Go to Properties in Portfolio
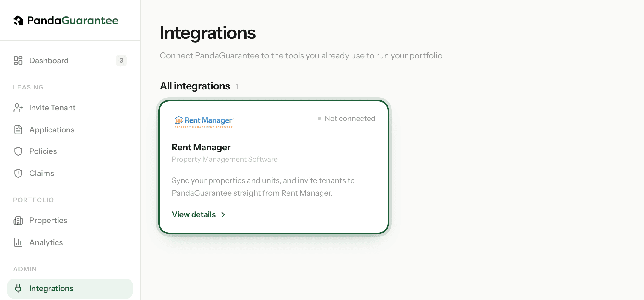Viewport: 644px width, 300px height. click(70, 220)
